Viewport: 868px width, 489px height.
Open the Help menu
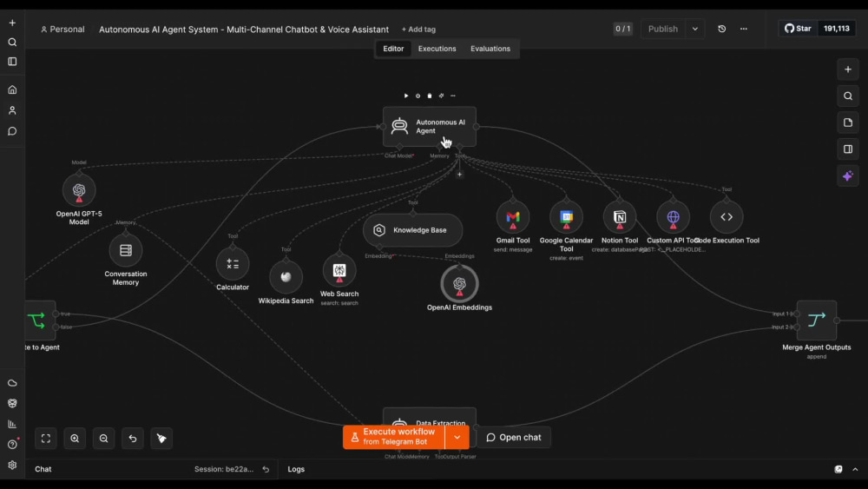click(x=12, y=444)
